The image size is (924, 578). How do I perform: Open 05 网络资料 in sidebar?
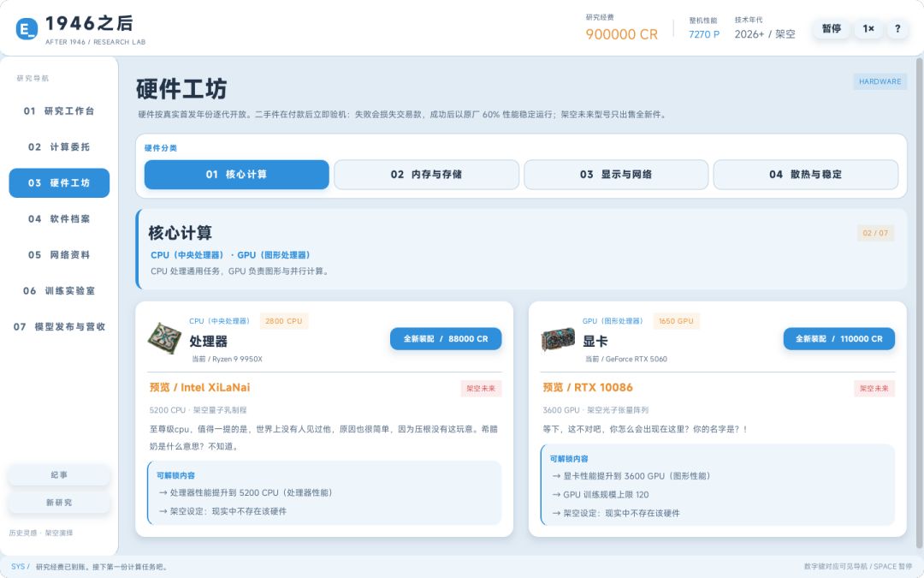pyautogui.click(x=59, y=255)
